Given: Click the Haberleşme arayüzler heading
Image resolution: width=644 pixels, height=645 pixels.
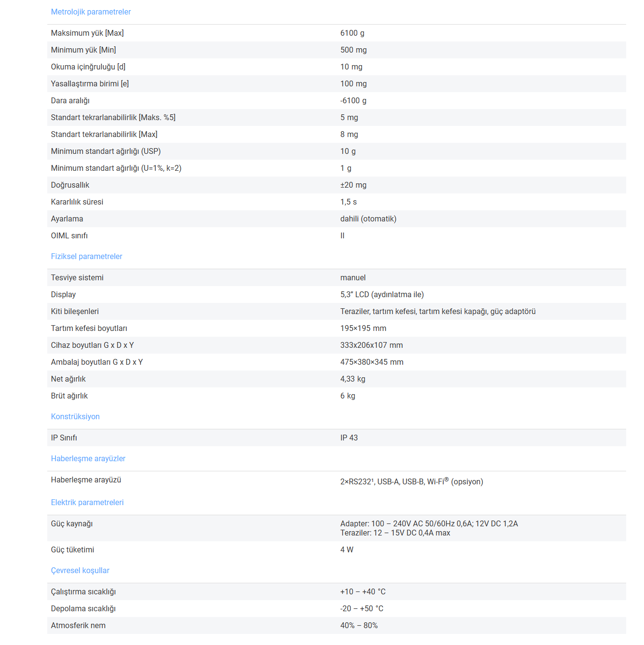Looking at the screenshot, I should tap(88, 458).
